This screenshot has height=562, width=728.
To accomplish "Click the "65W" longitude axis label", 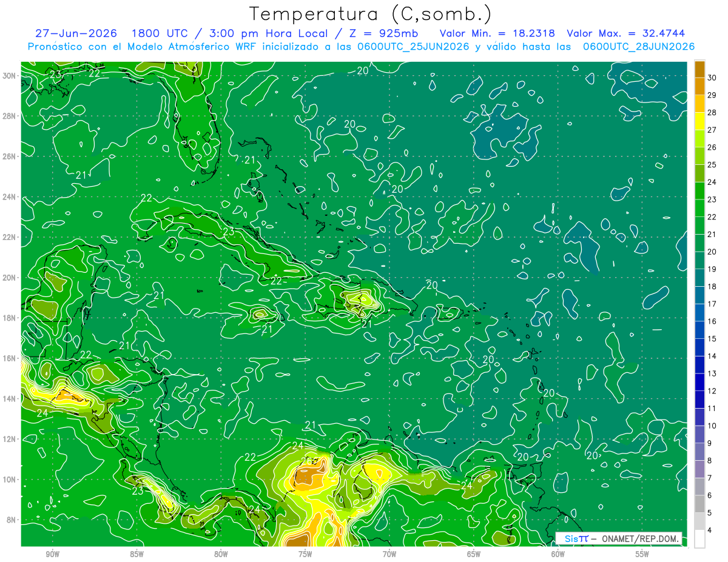I will point(474,555).
